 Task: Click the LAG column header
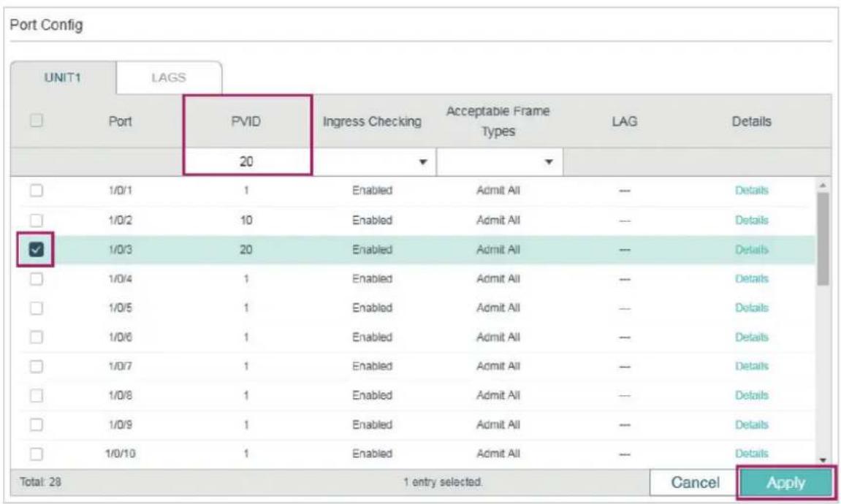[624, 121]
